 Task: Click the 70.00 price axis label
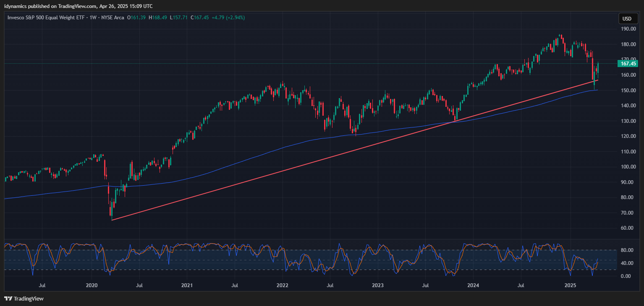coord(628,213)
